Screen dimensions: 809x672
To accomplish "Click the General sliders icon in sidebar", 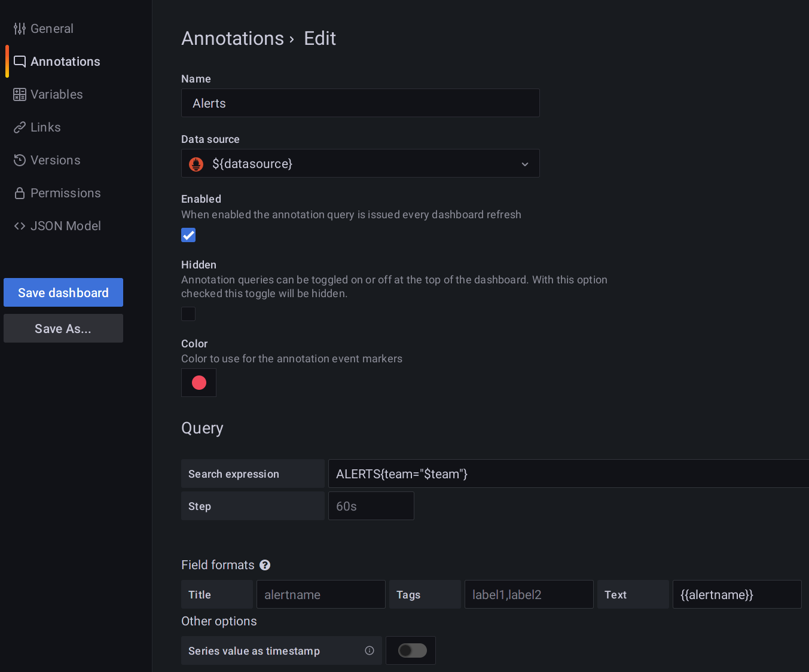I will click(x=19, y=28).
